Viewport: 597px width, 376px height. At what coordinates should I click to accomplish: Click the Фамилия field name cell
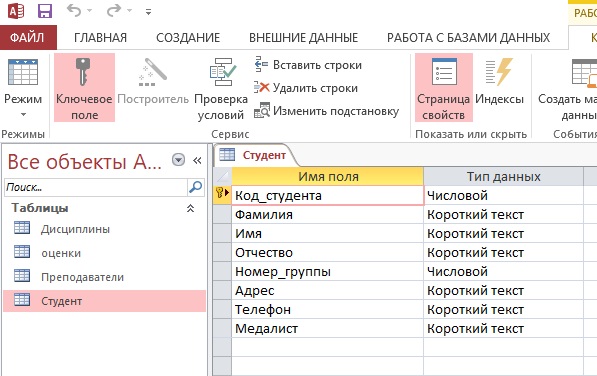[327, 214]
